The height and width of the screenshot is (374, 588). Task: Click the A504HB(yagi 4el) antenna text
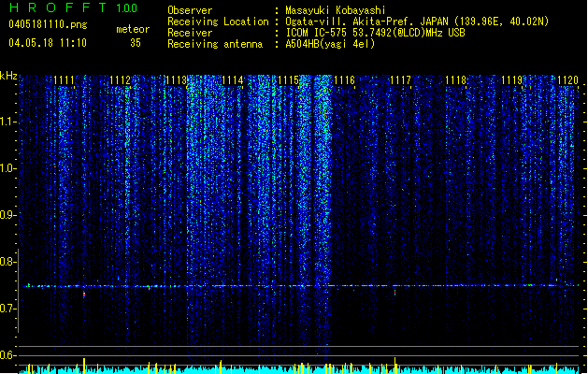pos(330,44)
